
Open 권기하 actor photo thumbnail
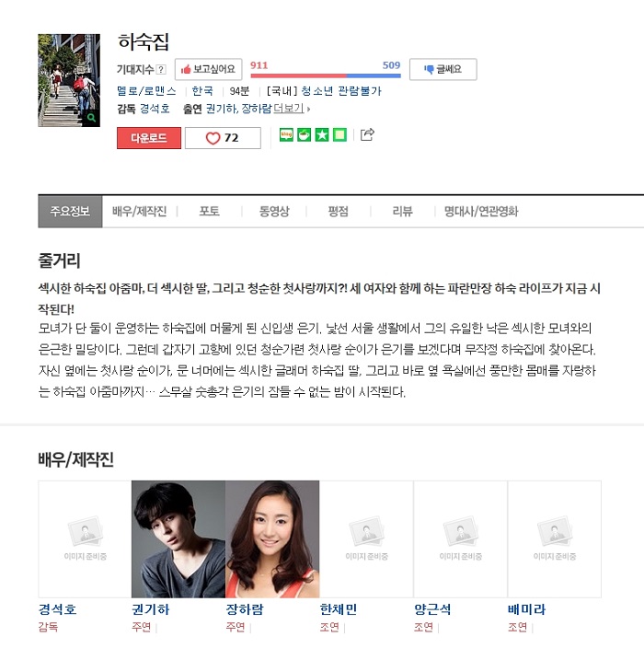click(x=178, y=538)
